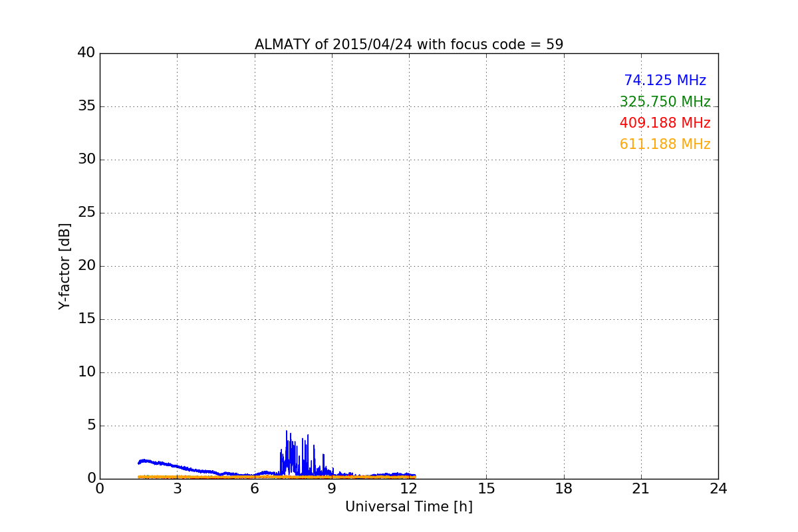Click the y-axis tick label 35
798x532 pixels.
point(86,106)
